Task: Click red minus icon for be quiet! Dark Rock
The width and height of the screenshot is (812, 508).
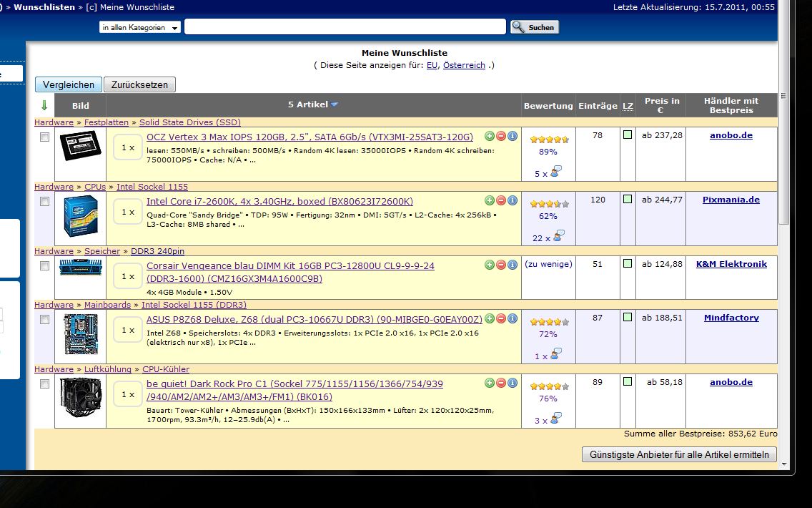Action: (501, 383)
